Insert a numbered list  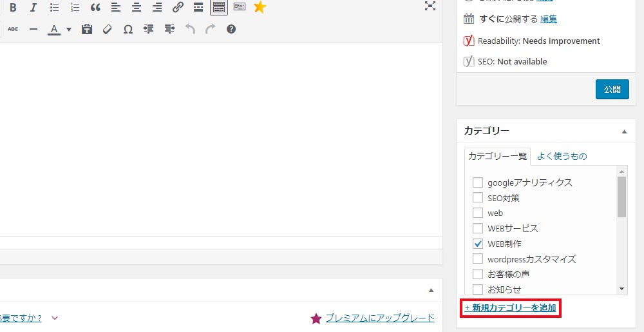pyautogui.click(x=75, y=7)
